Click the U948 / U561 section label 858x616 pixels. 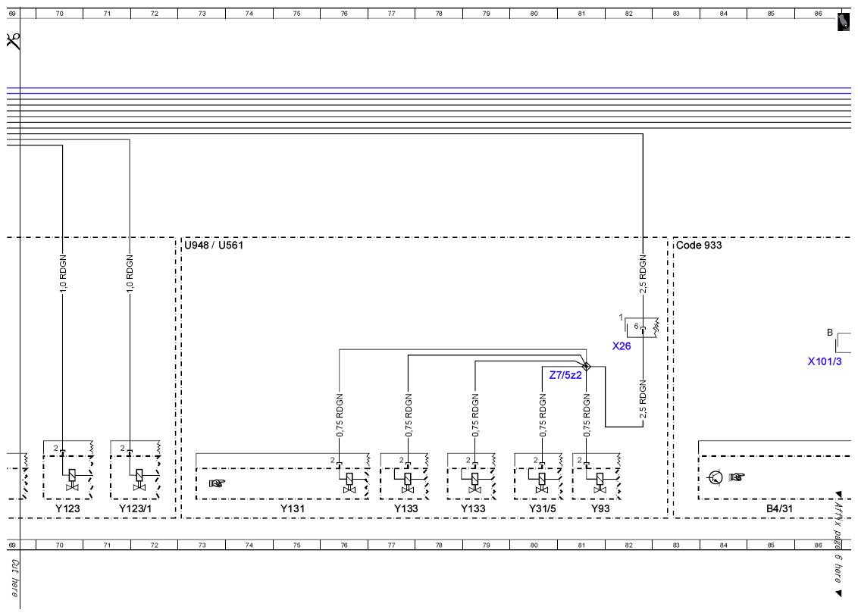point(214,245)
